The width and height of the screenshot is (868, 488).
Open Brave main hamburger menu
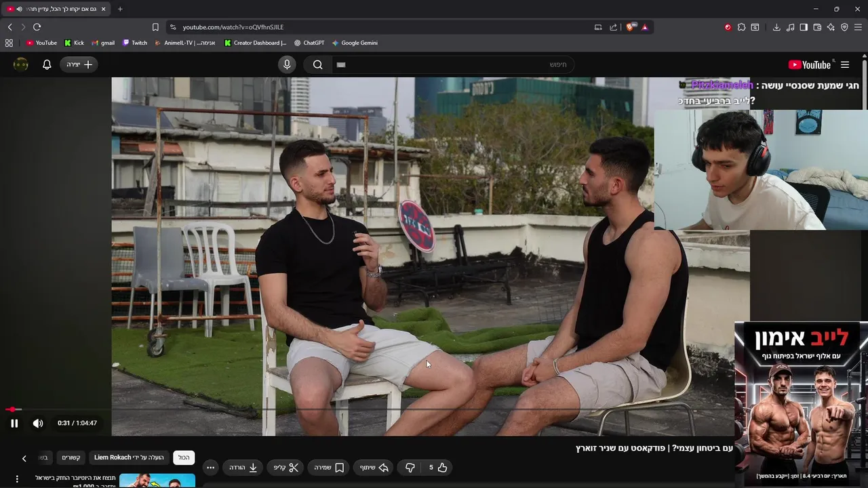[858, 27]
